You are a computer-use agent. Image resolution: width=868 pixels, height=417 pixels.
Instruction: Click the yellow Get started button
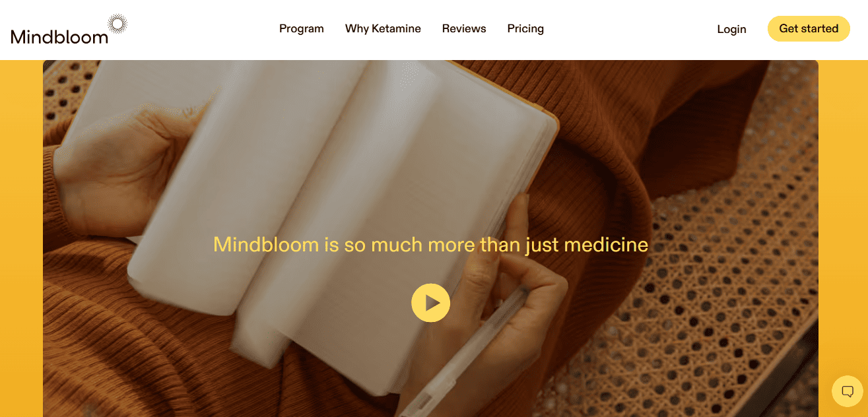point(809,29)
